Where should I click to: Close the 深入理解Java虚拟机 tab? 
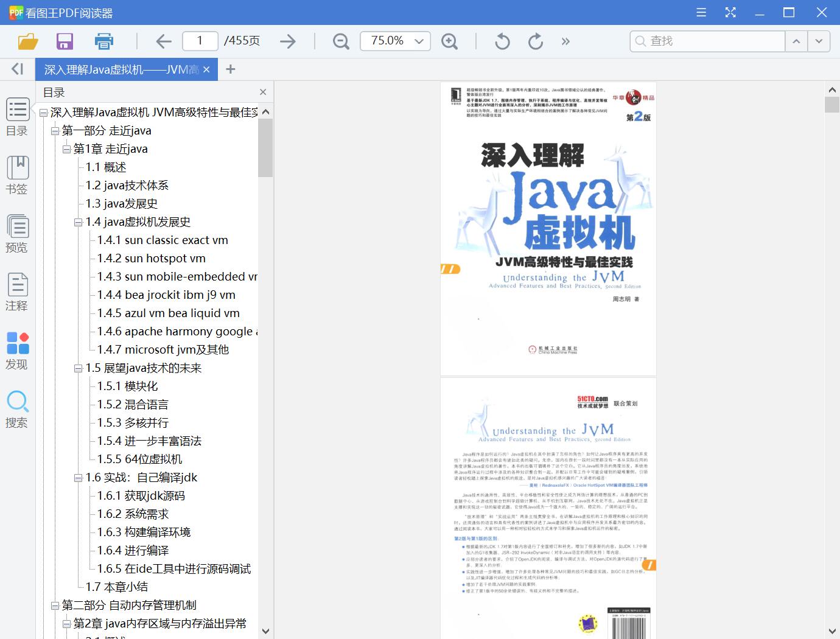coord(206,69)
